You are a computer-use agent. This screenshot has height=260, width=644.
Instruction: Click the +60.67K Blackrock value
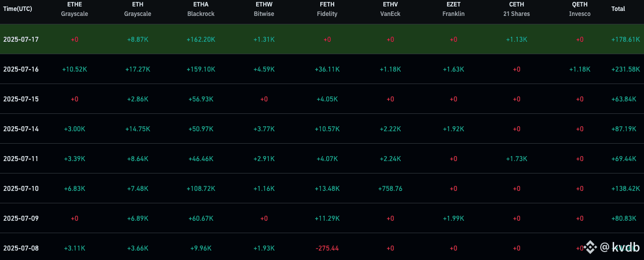click(201, 218)
